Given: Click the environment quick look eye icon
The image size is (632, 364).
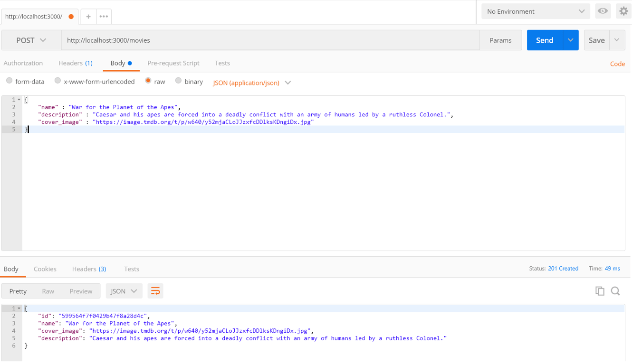Looking at the screenshot, I should 603,11.
